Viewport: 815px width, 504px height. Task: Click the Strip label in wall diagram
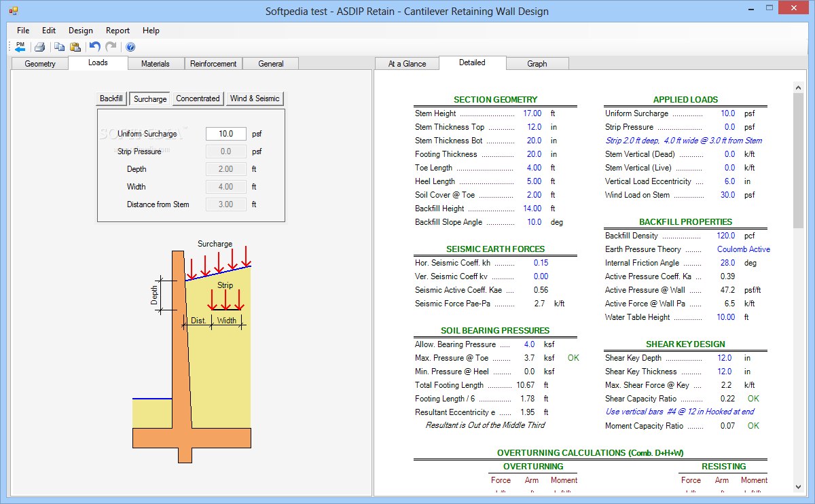tap(225, 286)
